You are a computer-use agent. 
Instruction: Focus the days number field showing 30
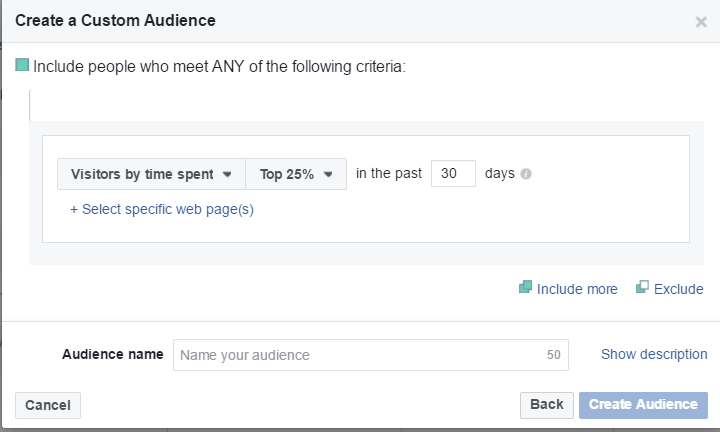[453, 174]
